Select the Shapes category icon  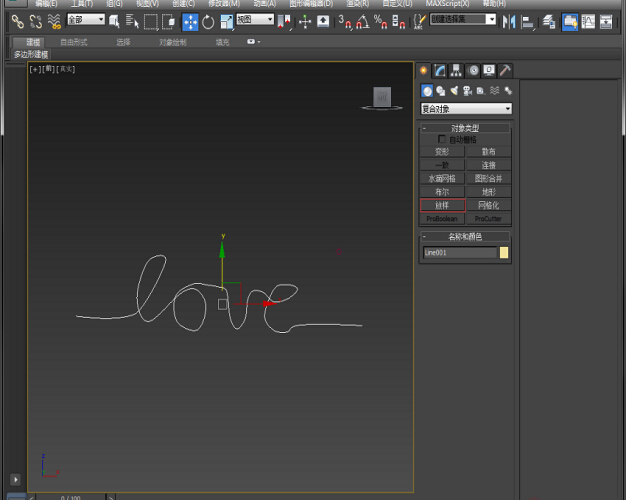point(441,91)
